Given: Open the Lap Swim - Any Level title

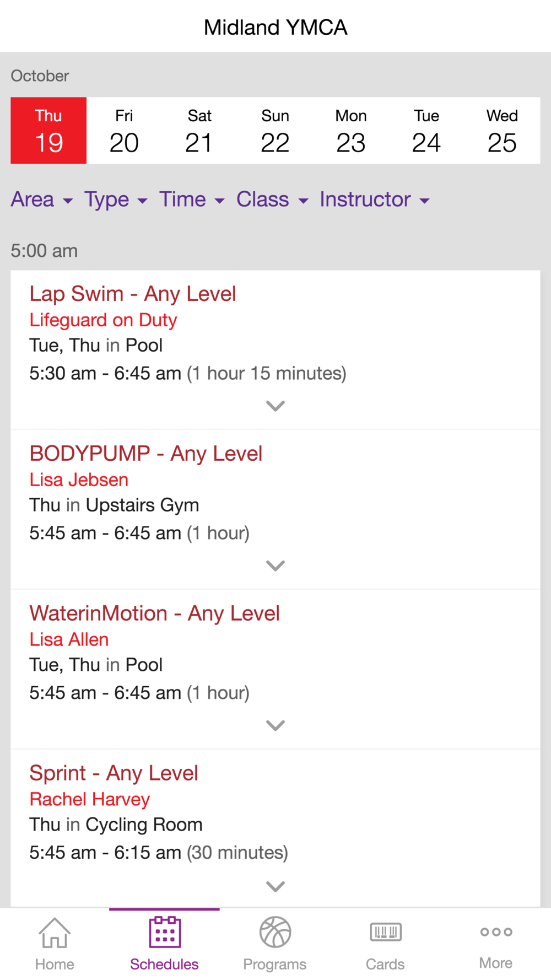Looking at the screenshot, I should [x=133, y=294].
